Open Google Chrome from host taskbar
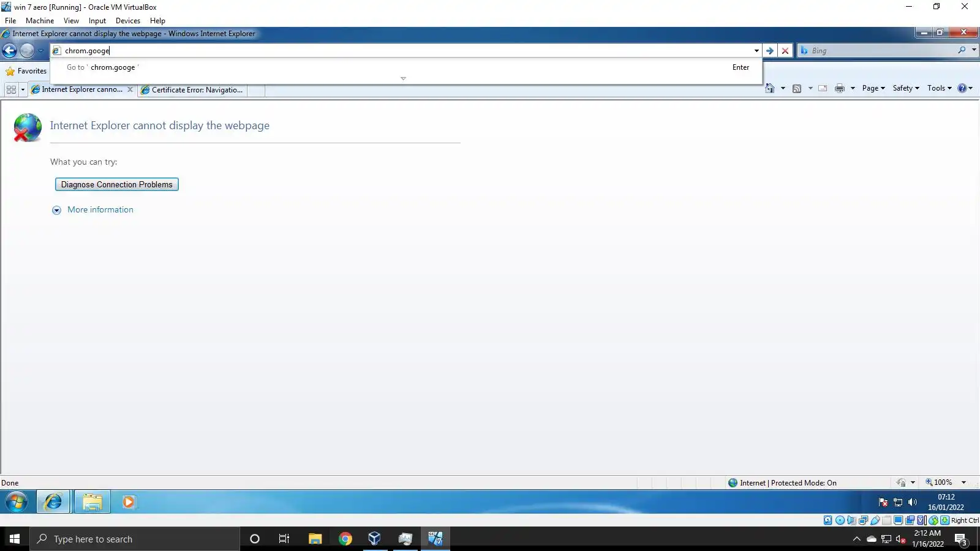980x551 pixels. point(345,539)
